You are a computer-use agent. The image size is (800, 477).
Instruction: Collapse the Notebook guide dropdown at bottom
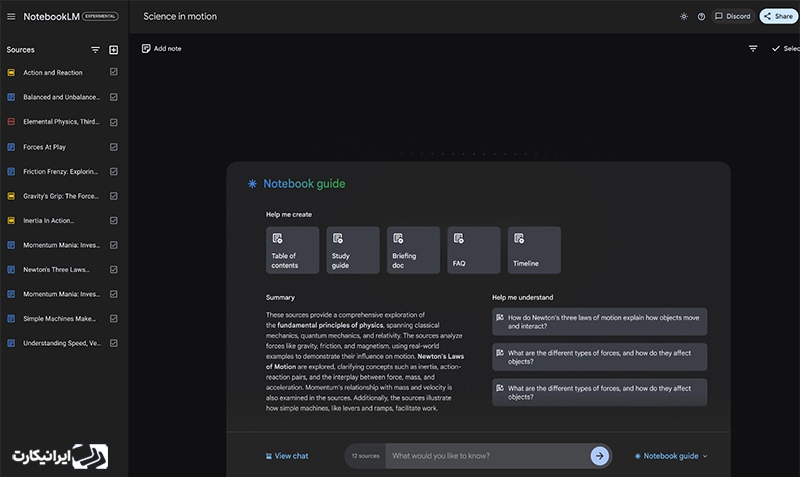coord(671,456)
